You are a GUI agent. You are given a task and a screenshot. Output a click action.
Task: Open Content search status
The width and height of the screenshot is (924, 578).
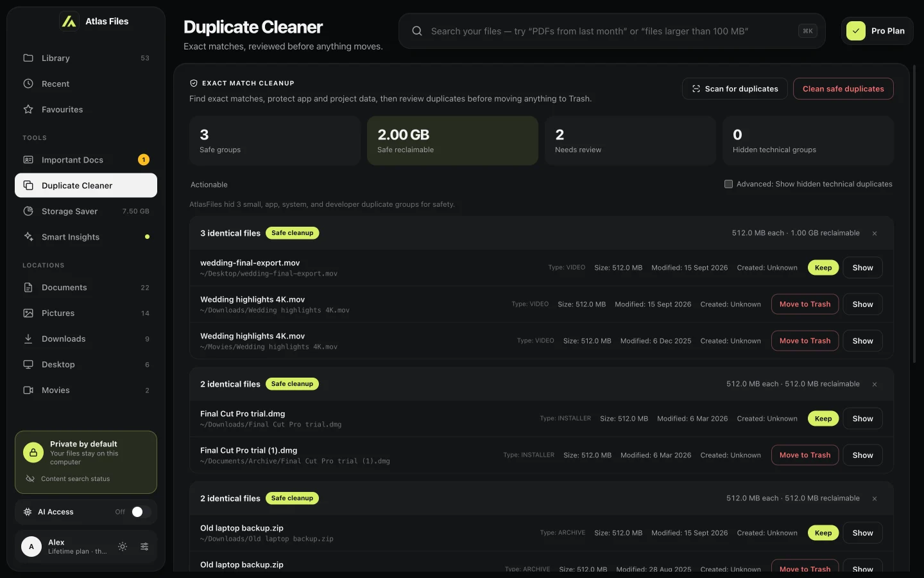[75, 479]
